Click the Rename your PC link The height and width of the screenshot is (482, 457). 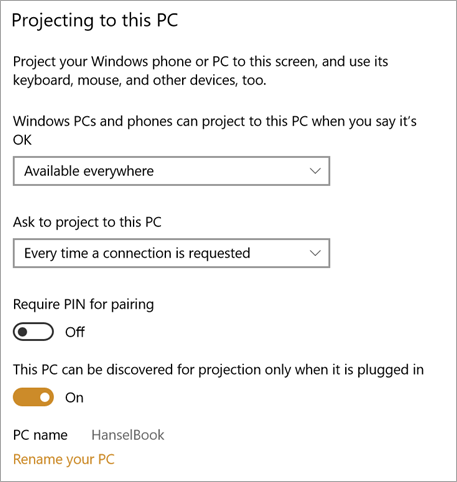(x=64, y=460)
